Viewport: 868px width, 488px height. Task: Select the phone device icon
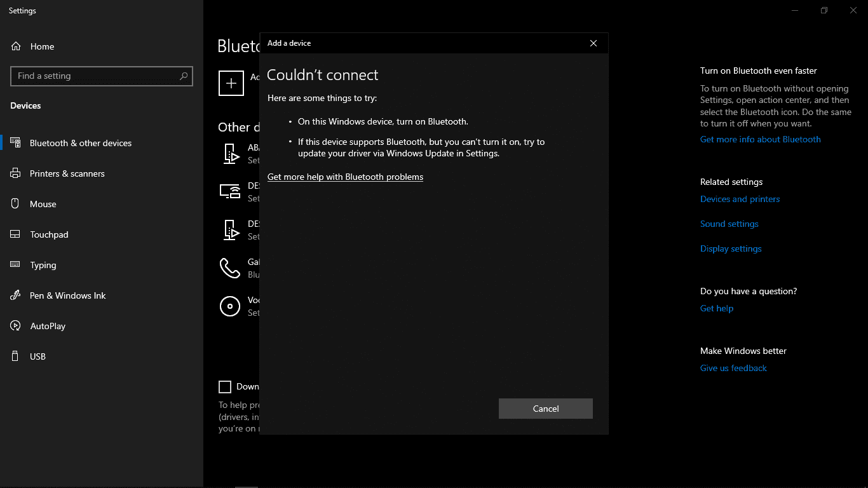click(229, 268)
